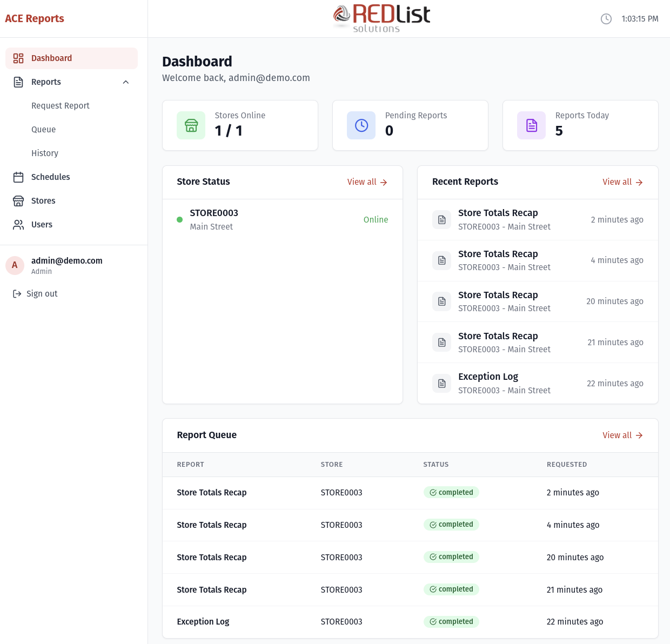Expand Store Status with View all
This screenshot has height=644, width=670.
367,182
